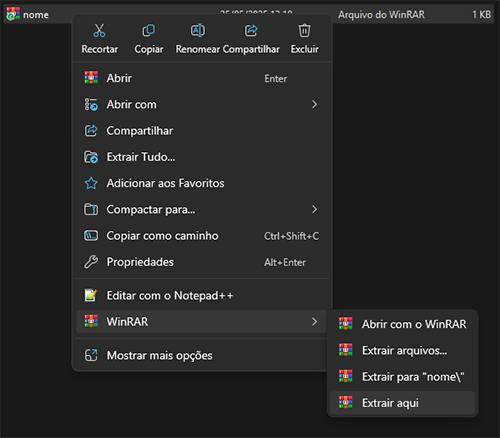
Task: Click the Renomear icon
Action: tap(198, 30)
